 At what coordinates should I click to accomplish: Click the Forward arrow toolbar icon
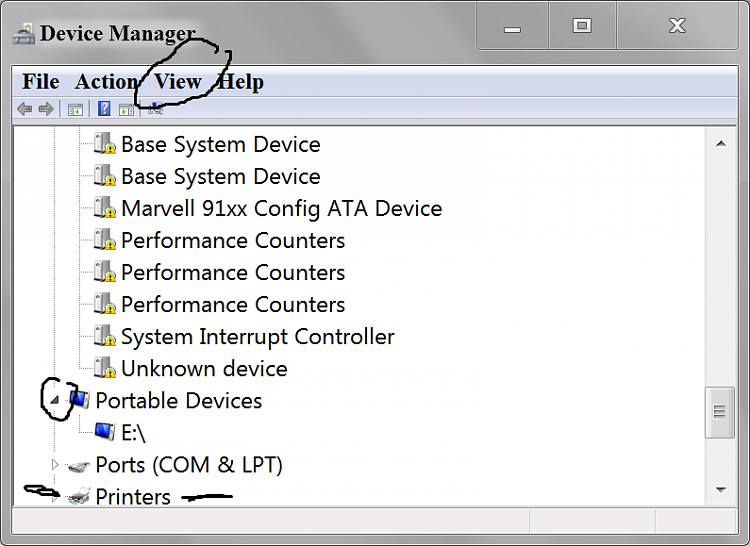[x=46, y=109]
